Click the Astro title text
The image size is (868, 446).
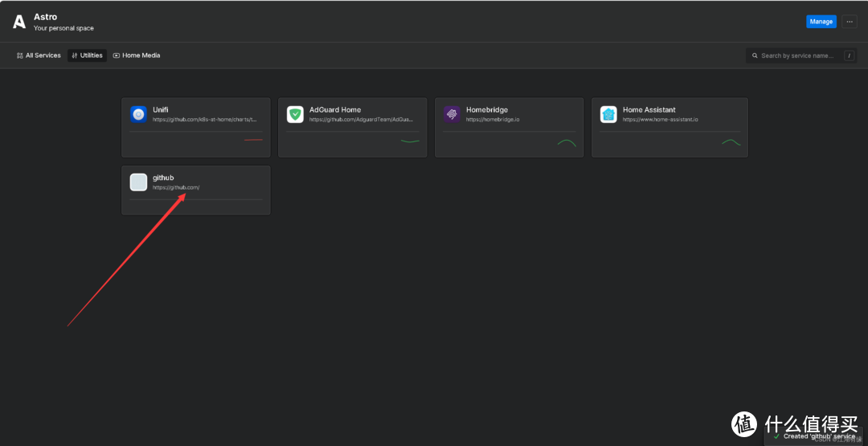pos(45,17)
